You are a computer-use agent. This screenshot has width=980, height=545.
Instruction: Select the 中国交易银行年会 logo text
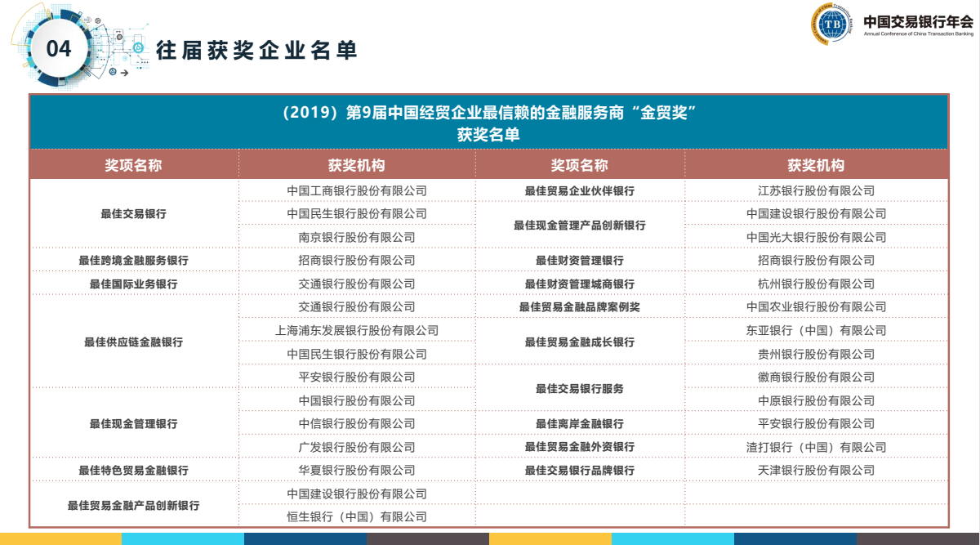pyautogui.click(x=918, y=21)
